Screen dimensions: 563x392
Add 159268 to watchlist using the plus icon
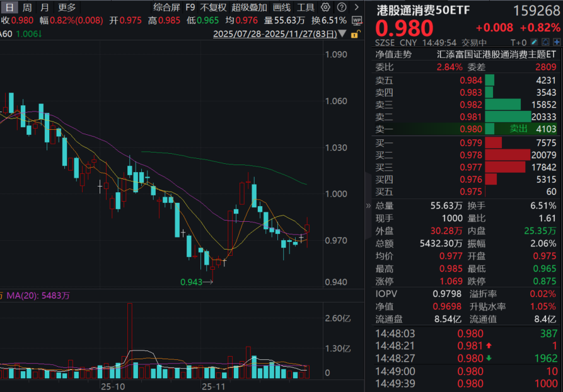pyautogui.click(x=555, y=42)
